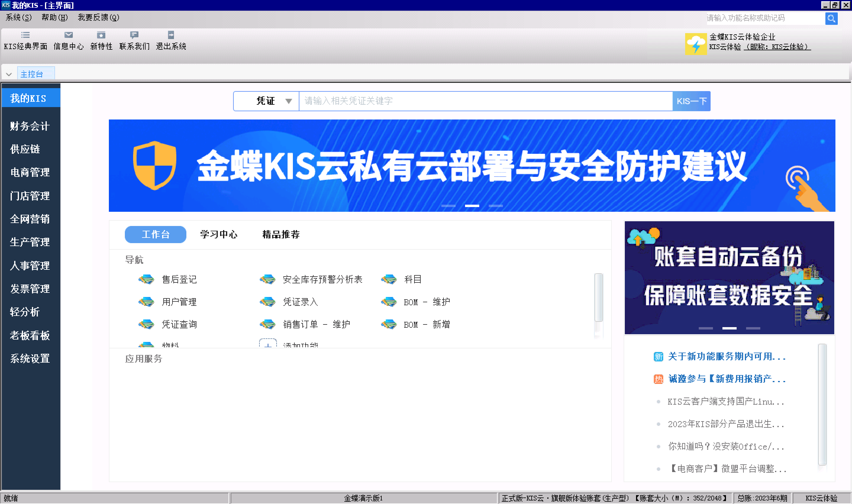Open the 门店管理 sidebar module
Image resolution: width=852 pixels, height=504 pixels.
(x=30, y=196)
